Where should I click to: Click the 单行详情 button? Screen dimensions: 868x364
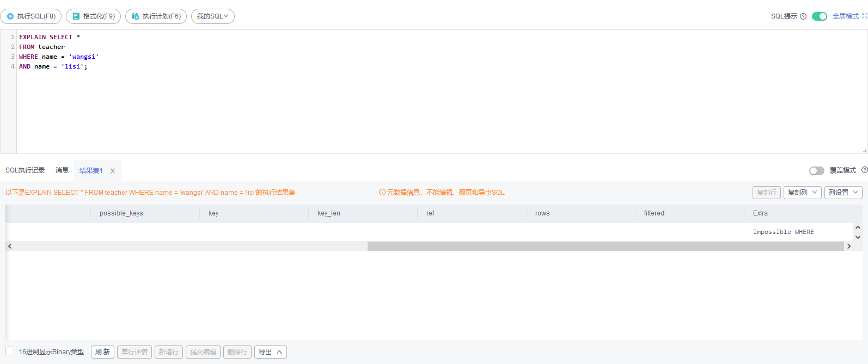[135, 352]
